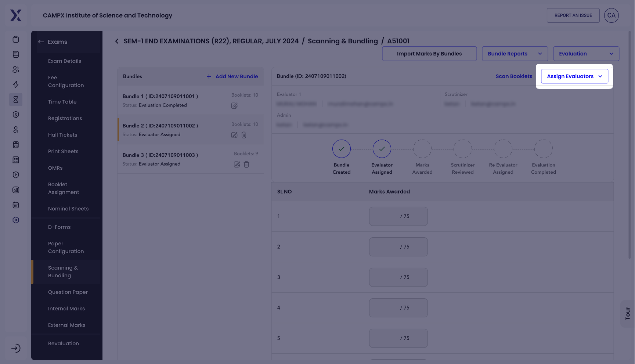Viewport: 635px width, 364px height.
Task: Click the back chevron before the breadcrumb title
Action: pos(117,41)
